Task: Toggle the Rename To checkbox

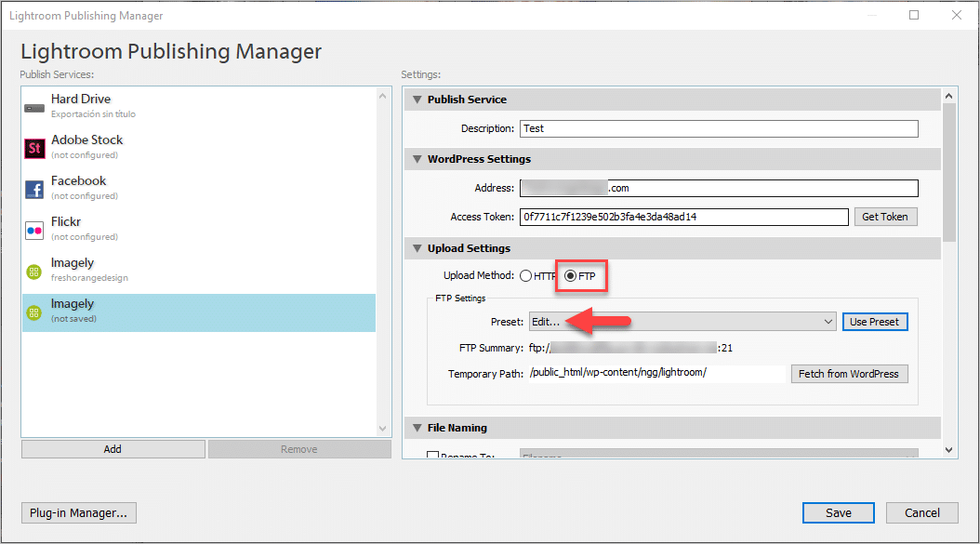Action: (x=432, y=456)
